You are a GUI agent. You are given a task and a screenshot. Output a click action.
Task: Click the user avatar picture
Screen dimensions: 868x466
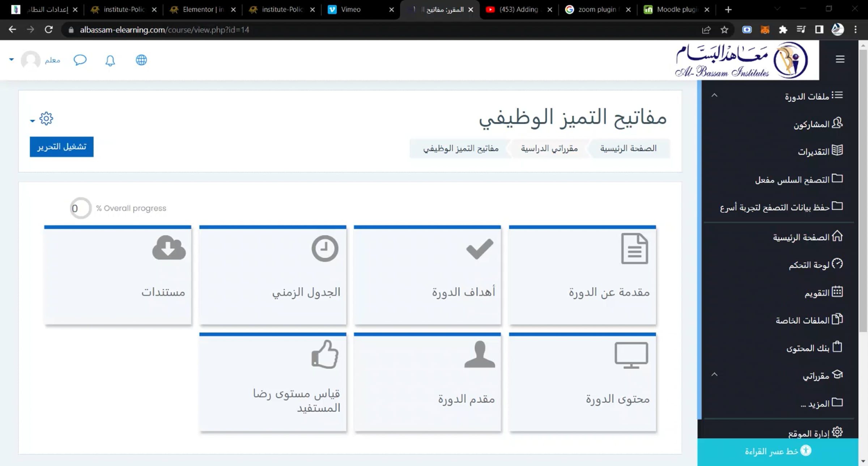click(x=30, y=60)
